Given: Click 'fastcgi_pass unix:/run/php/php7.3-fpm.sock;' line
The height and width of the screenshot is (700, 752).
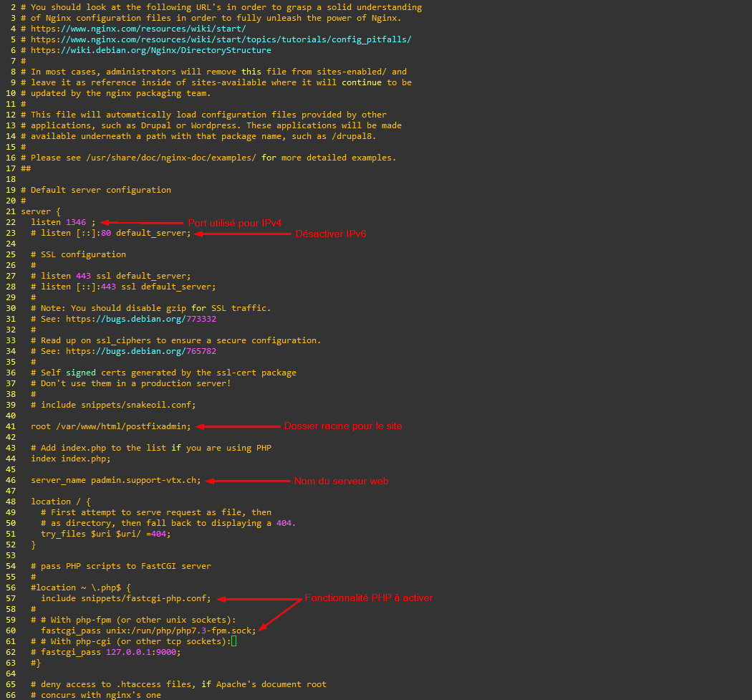Looking at the screenshot, I should tap(149, 631).
